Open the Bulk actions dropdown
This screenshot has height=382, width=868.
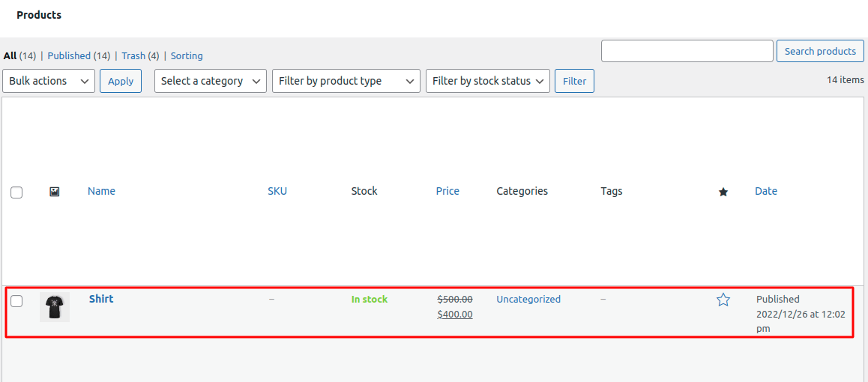[49, 81]
